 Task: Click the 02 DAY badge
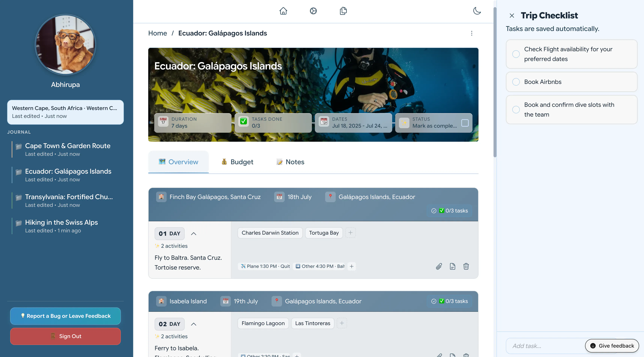tap(169, 324)
